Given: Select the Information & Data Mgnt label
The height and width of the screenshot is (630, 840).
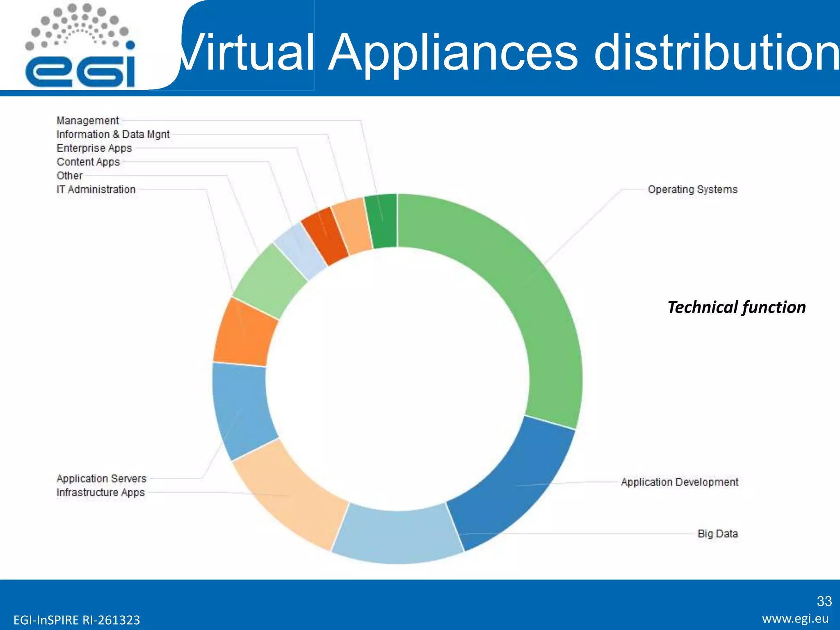Looking at the screenshot, I should click(113, 134).
